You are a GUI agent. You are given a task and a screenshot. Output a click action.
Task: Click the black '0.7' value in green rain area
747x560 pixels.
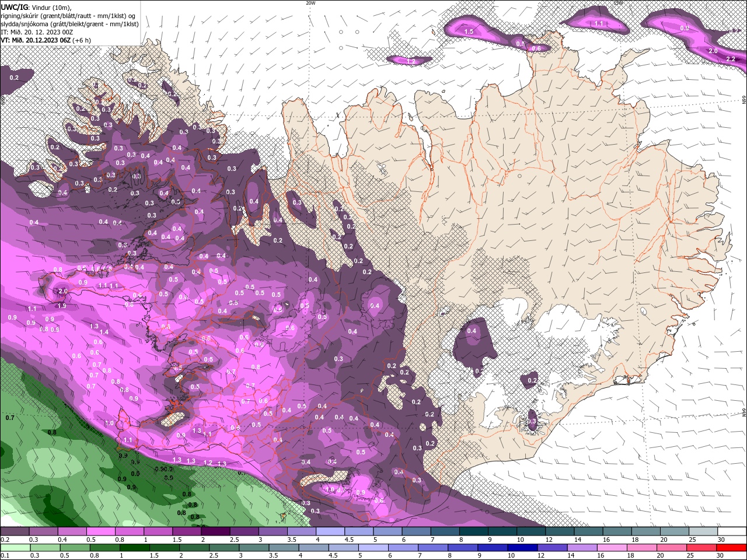point(10,418)
